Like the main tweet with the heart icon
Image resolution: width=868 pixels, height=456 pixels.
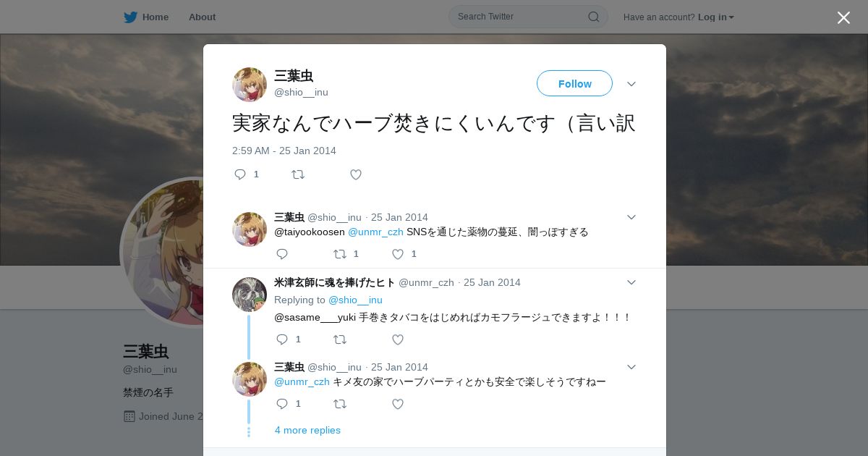pos(356,174)
